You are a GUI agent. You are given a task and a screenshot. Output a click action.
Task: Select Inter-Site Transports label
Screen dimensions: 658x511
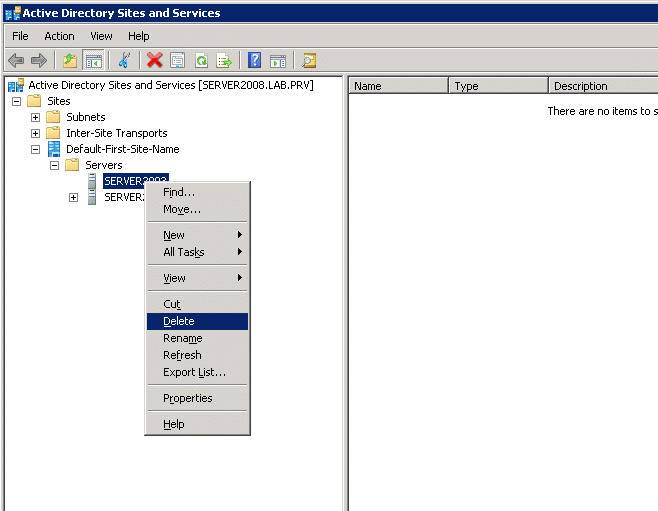pyautogui.click(x=117, y=133)
